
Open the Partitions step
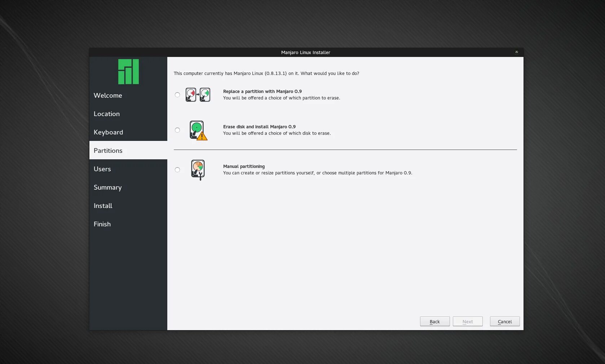pos(108,151)
